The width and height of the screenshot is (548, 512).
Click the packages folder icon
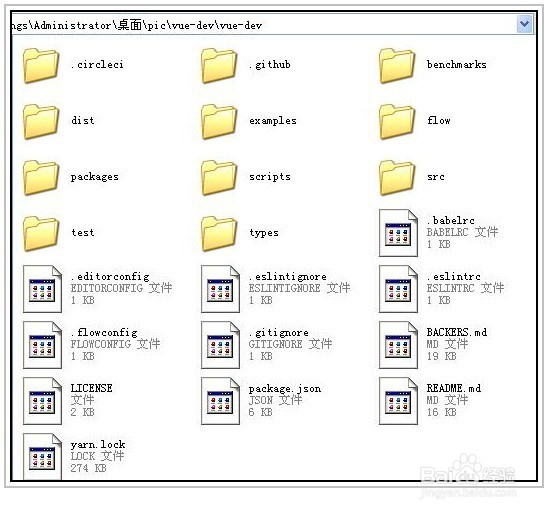[41, 178]
